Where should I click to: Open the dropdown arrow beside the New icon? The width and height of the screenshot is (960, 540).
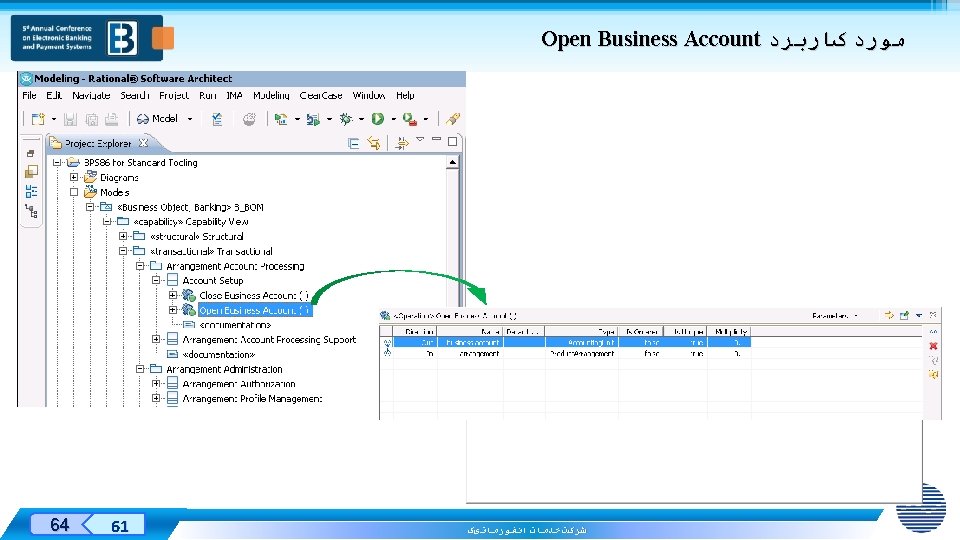pos(54,119)
